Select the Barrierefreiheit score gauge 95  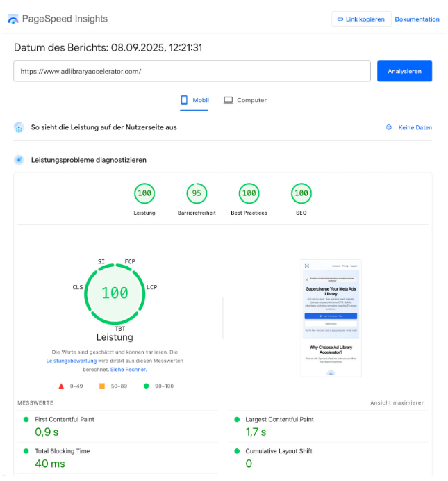tap(197, 193)
